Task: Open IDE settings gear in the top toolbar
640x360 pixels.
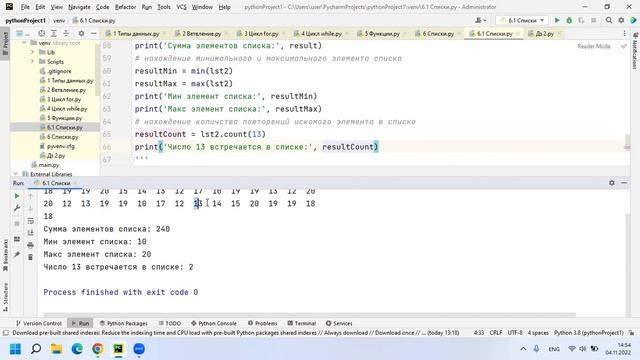Action: tap(621, 20)
